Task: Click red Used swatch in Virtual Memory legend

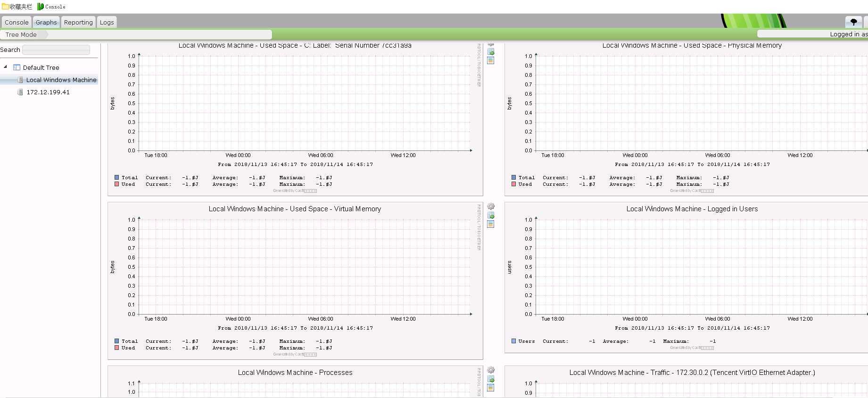Action: [x=116, y=348]
